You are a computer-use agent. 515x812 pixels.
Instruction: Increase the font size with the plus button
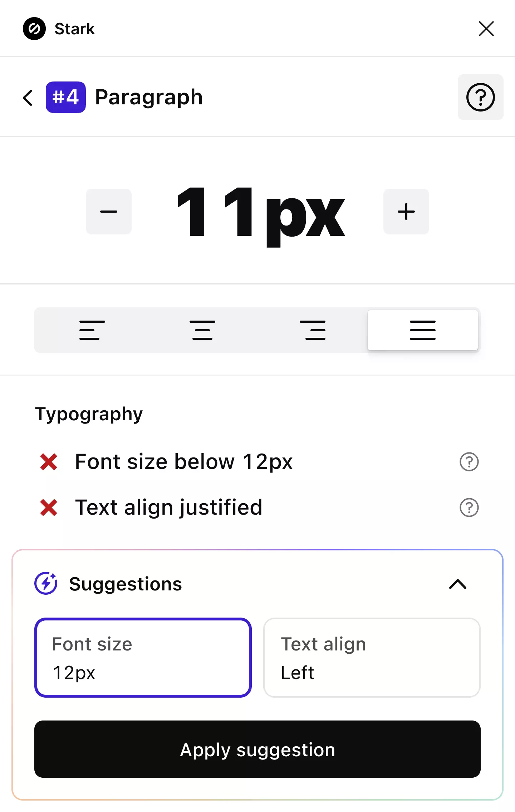click(x=406, y=212)
